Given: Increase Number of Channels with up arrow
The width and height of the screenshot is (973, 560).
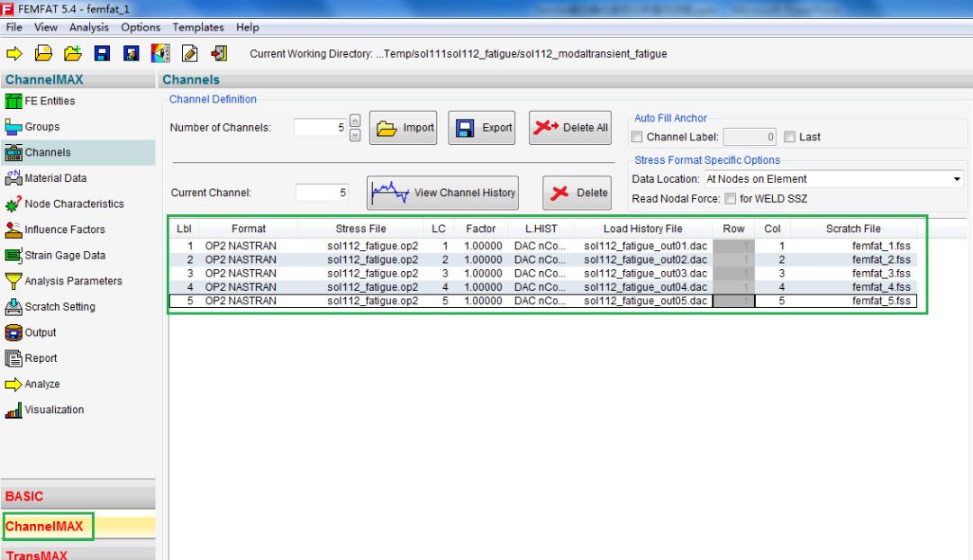Looking at the screenshot, I should click(355, 121).
